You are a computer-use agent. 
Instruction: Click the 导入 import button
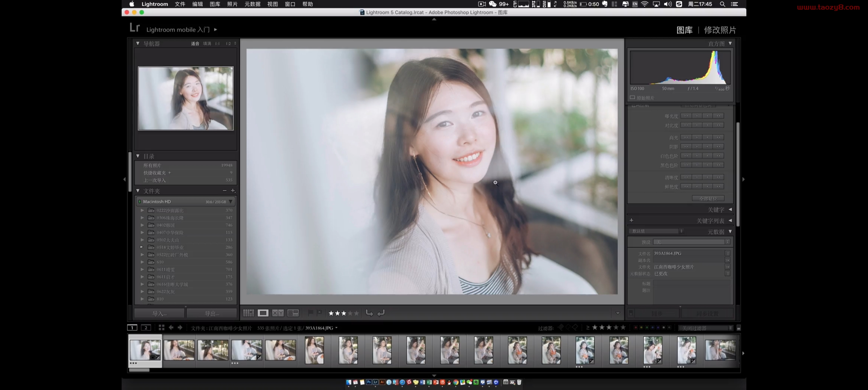(159, 313)
